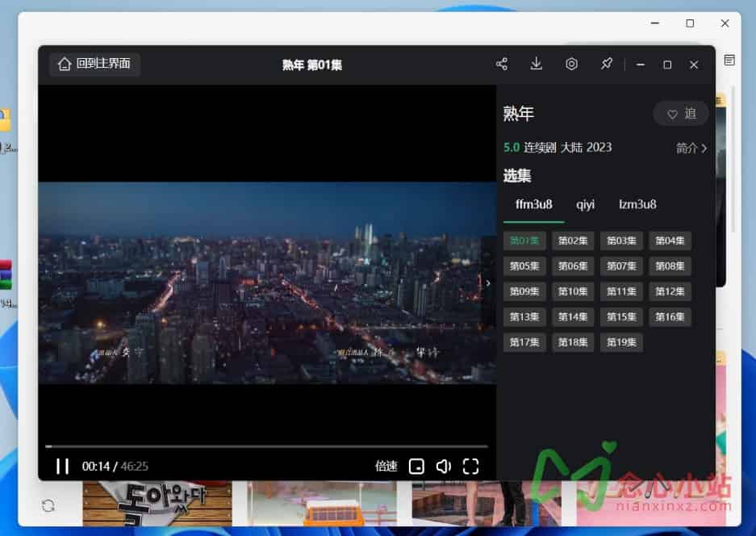Switch to the qiyi source tab
This screenshot has height=536, width=756.
click(x=585, y=204)
